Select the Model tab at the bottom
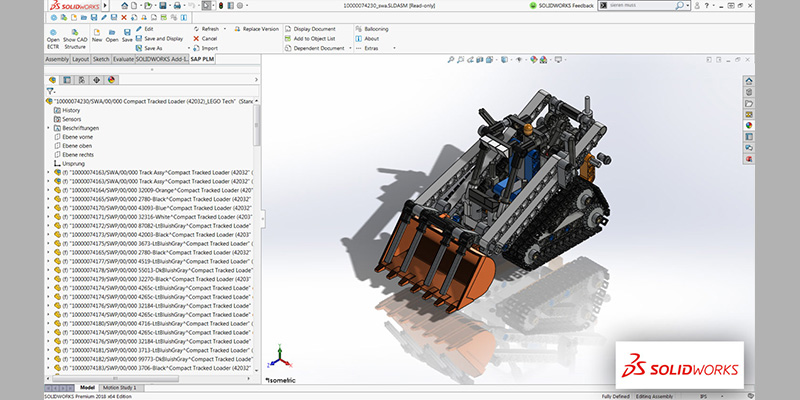 (x=87, y=388)
